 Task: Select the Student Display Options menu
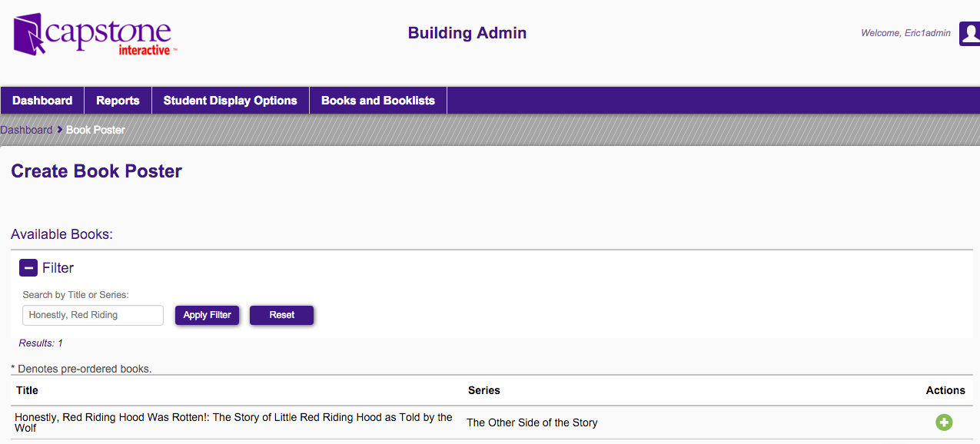[230, 101]
